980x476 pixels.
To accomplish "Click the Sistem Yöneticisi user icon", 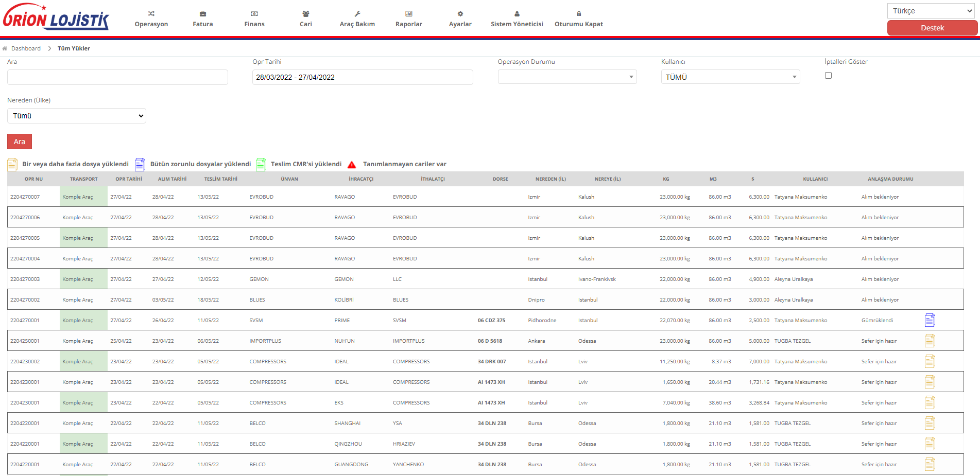I will tap(517, 14).
